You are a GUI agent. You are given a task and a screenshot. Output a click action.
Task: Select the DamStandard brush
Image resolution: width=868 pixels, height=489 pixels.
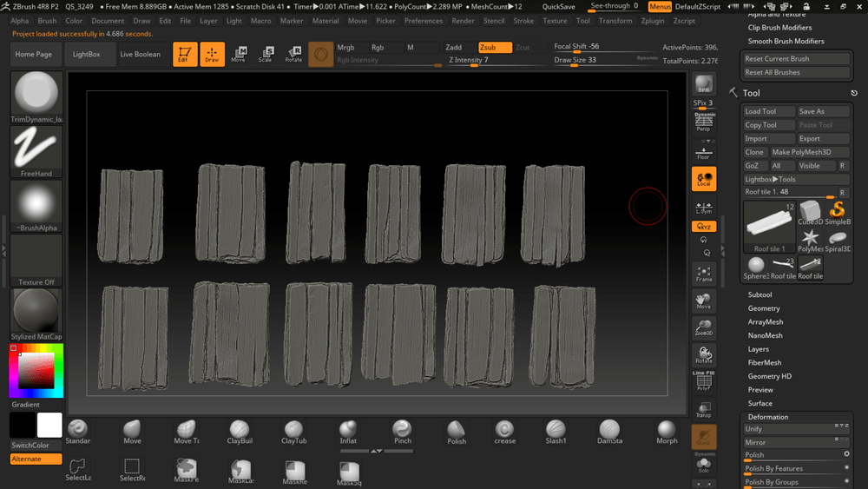[x=609, y=431]
